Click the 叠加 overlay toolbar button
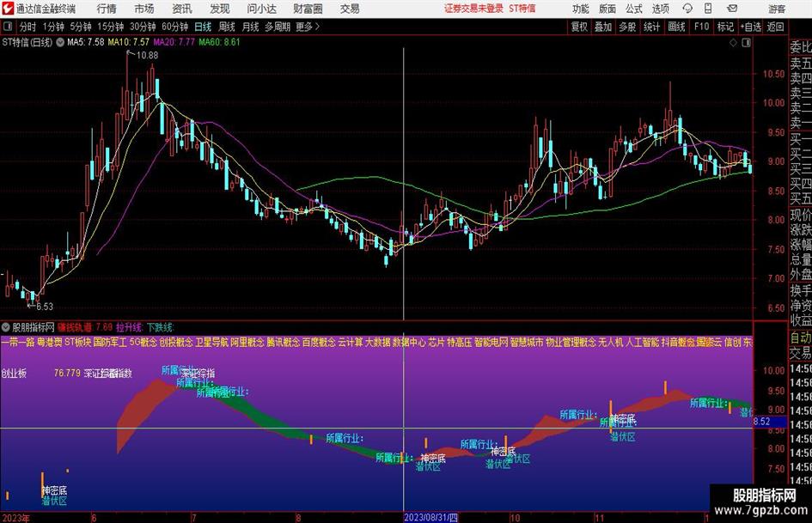Screen dimensions: 812x523 [603, 27]
